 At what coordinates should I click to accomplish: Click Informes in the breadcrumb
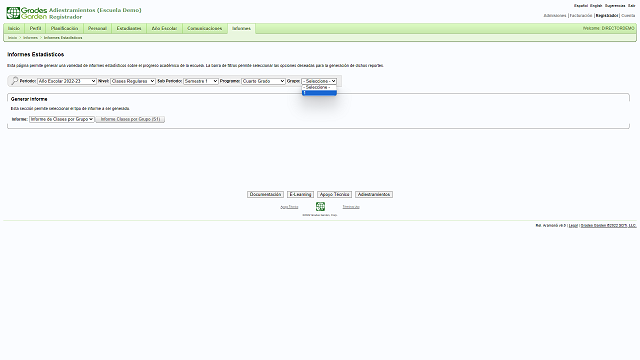click(30, 38)
